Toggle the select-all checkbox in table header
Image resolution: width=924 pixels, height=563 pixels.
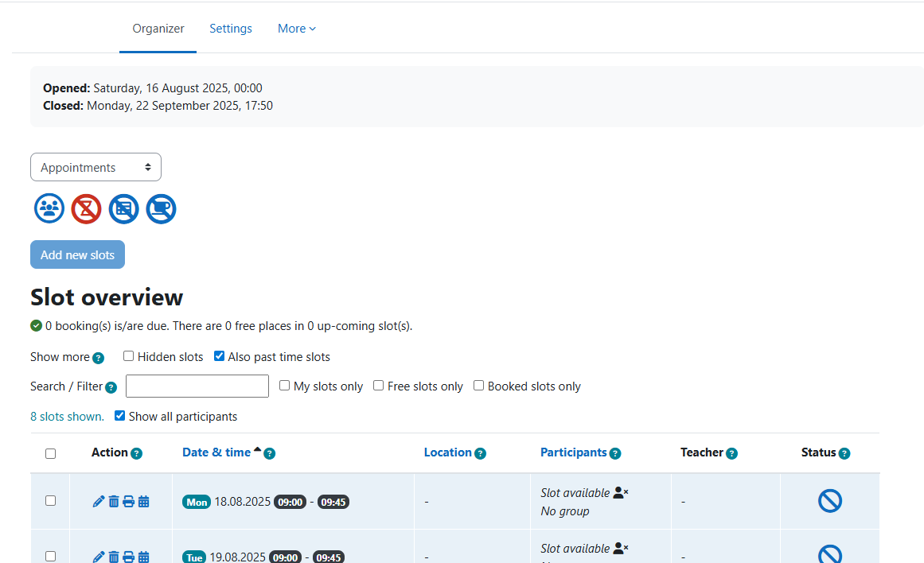click(51, 453)
